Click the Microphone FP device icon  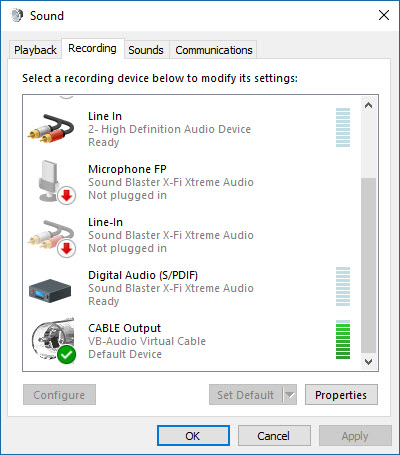coord(53,182)
